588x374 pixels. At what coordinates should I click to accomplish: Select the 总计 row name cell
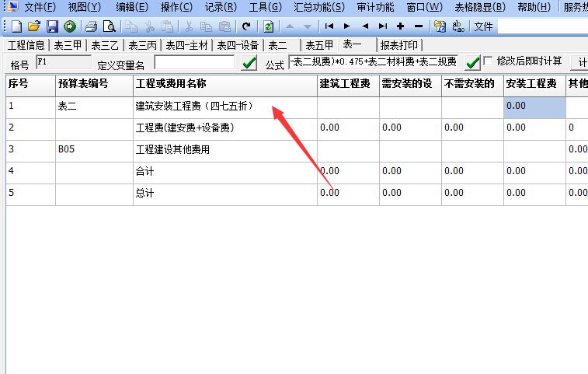click(225, 195)
